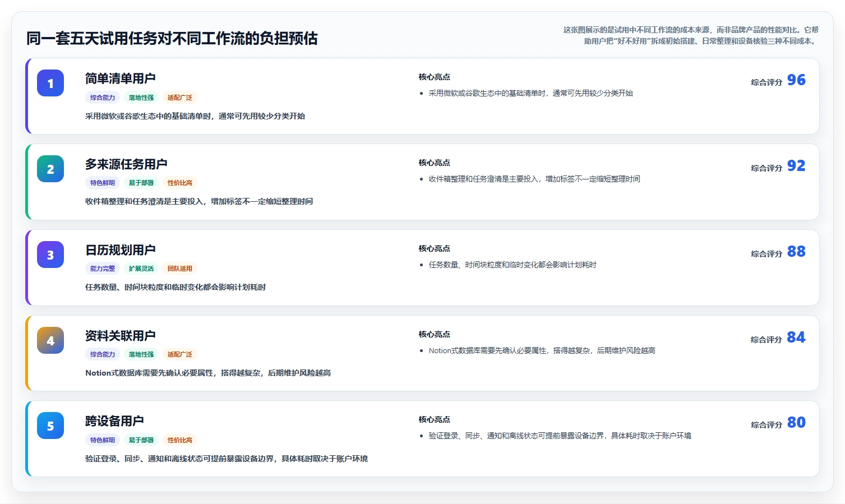Click the score value 92
Screen dimensions: 845x504
(x=796, y=166)
